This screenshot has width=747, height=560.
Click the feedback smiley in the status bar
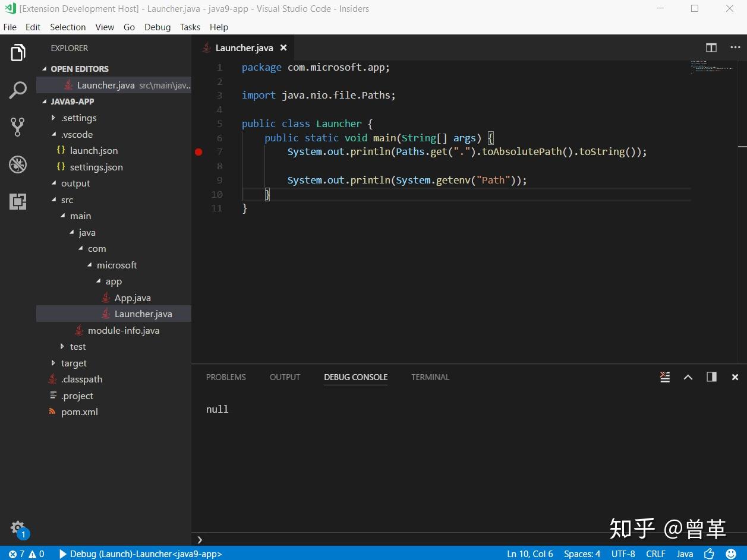click(731, 553)
